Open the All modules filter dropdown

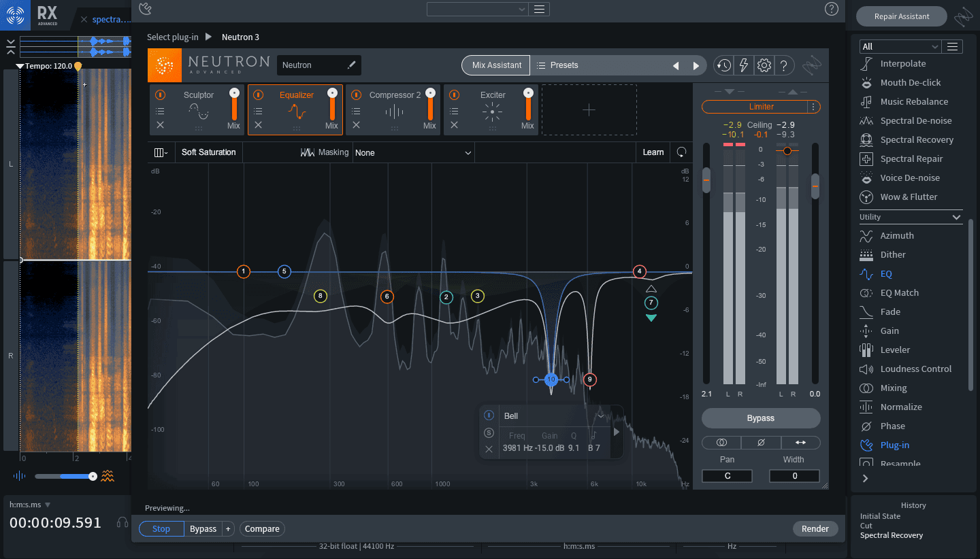point(900,46)
